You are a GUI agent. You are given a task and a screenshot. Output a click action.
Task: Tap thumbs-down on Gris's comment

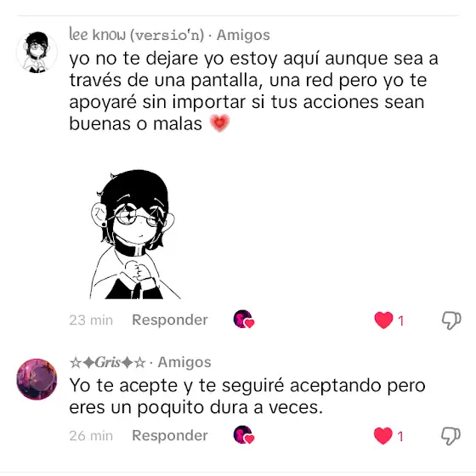tap(450, 436)
